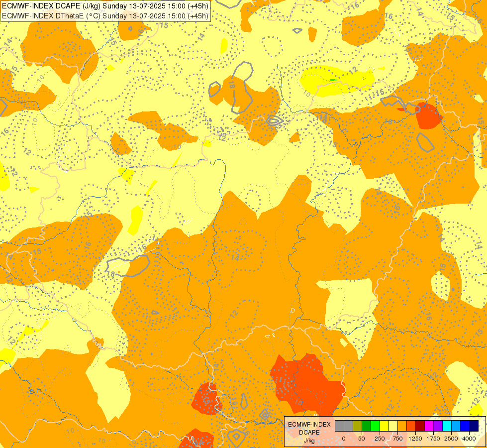The width and height of the screenshot is (487, 448).
Task: Click the legend value 250
Action: coord(380,439)
